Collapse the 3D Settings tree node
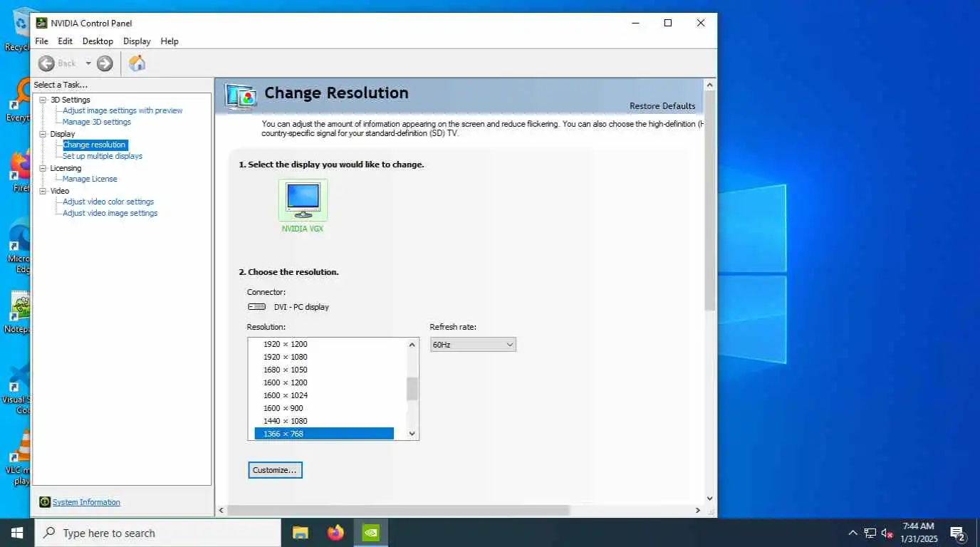Image resolution: width=980 pixels, height=547 pixels. click(43, 100)
